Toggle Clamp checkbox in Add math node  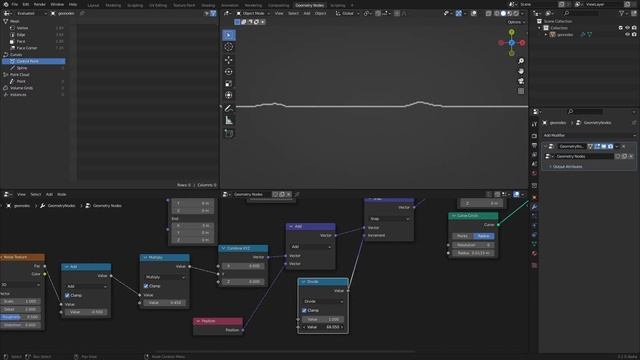click(x=67, y=295)
